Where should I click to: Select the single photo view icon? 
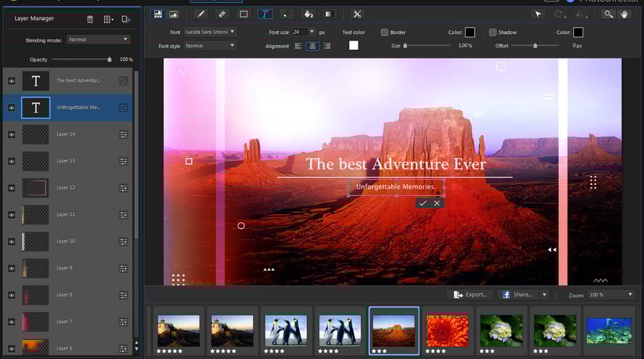(173, 14)
